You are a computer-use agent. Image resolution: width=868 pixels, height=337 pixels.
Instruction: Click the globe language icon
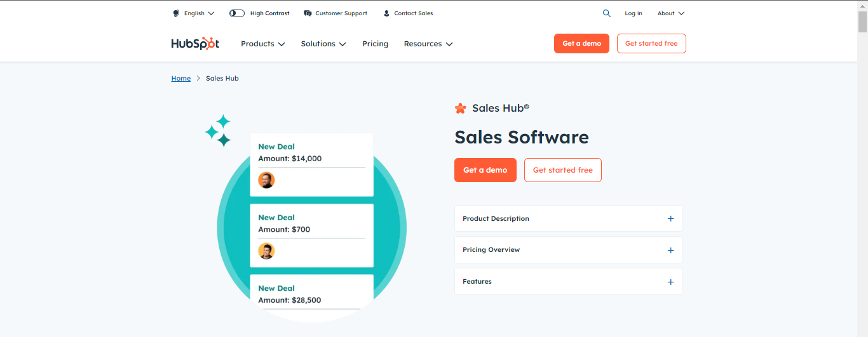(x=176, y=13)
